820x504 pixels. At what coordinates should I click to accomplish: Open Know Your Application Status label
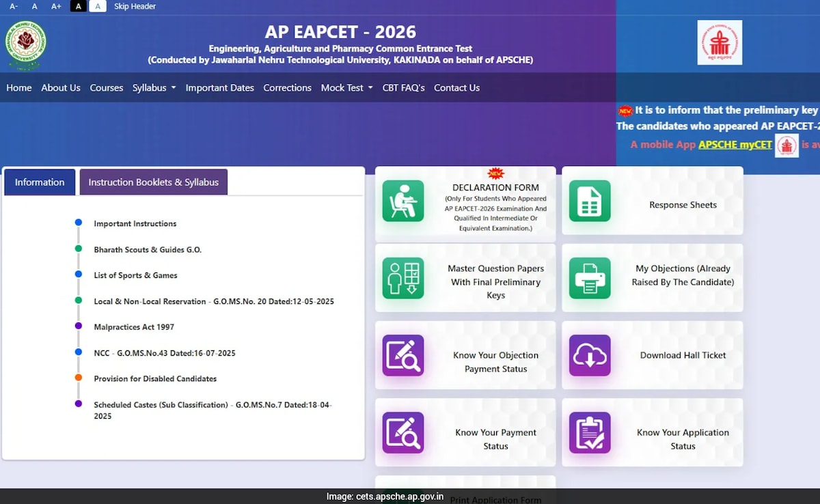[x=683, y=439]
